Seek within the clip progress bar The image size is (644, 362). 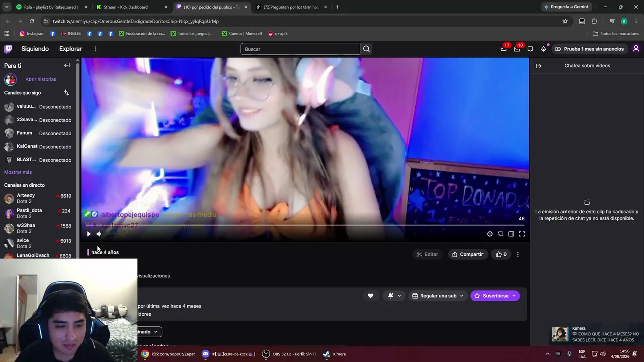(305, 226)
